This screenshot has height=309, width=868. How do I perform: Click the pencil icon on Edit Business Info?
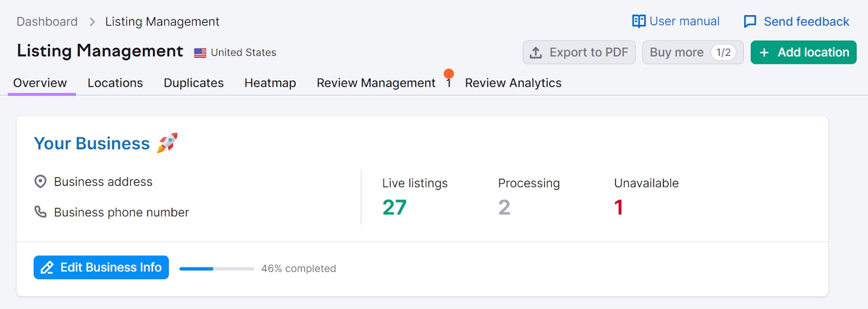click(x=47, y=268)
